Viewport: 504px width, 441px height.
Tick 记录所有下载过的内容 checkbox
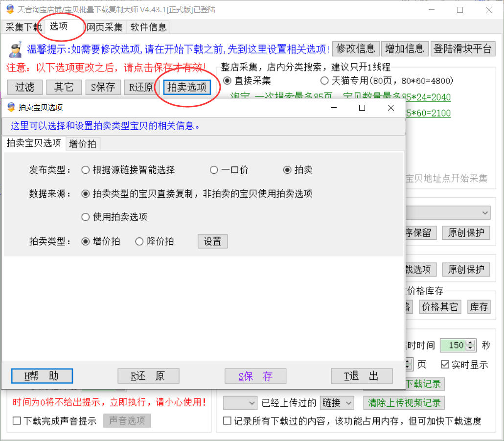pyautogui.click(x=227, y=421)
